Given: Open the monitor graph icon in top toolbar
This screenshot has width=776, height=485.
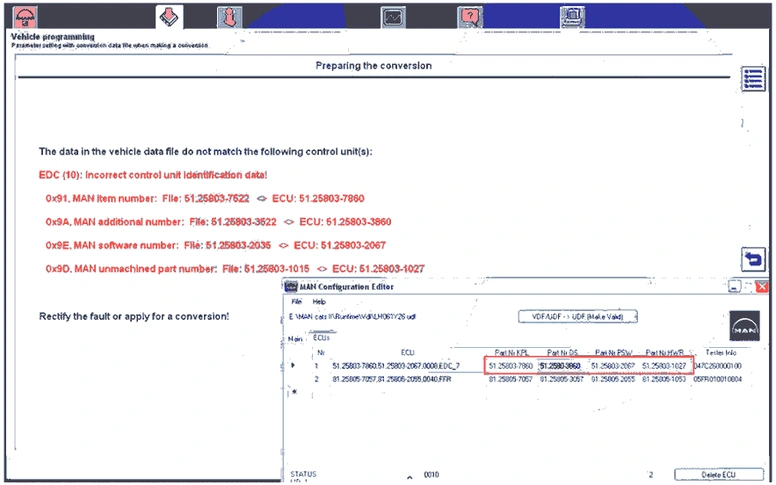Looking at the screenshot, I should [393, 16].
